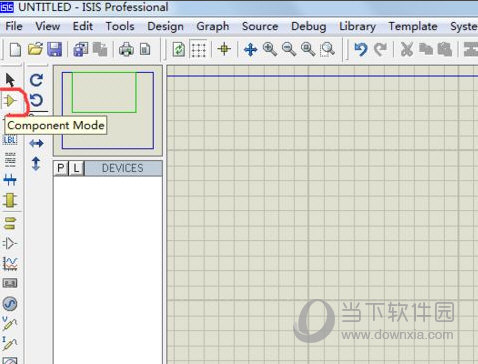The image size is (478, 364).
Task: Open the Edit menu
Action: 83,26
